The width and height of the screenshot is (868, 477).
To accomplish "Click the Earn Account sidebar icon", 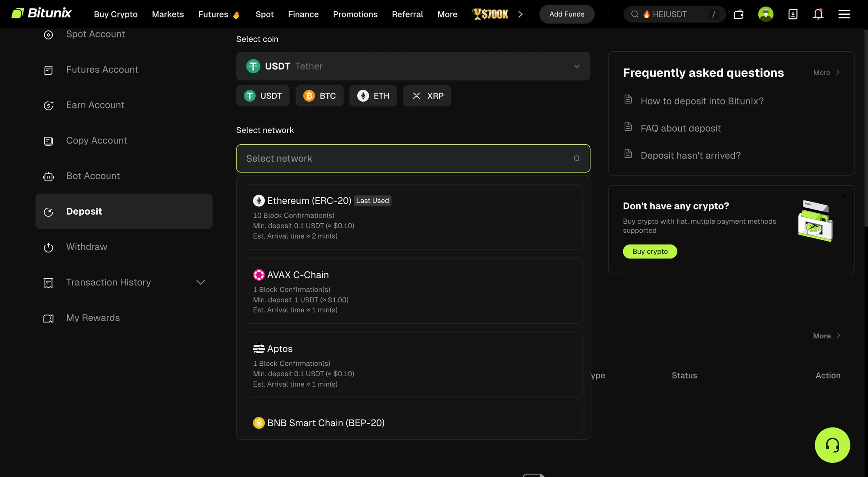I will pos(49,106).
